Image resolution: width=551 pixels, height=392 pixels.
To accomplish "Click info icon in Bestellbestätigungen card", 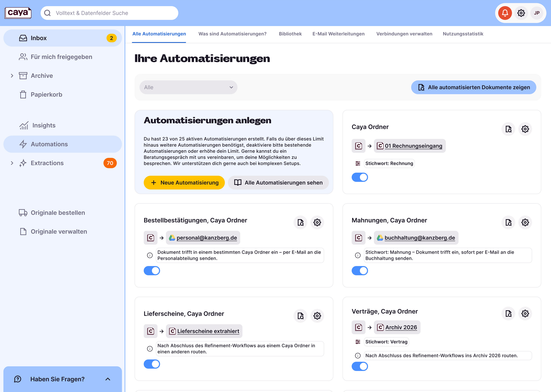I will [x=150, y=255].
